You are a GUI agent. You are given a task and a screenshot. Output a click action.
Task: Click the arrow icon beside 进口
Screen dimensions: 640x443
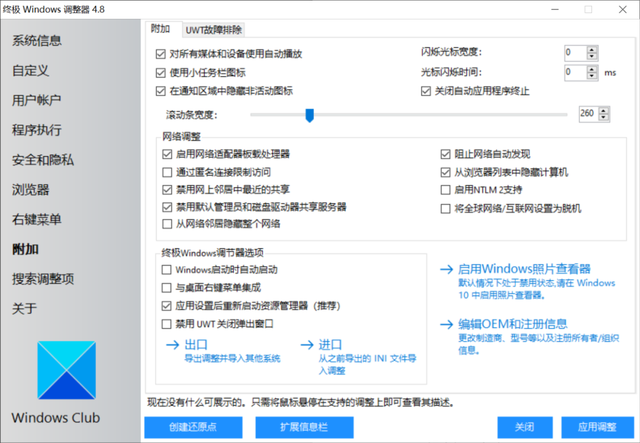[x=307, y=345]
